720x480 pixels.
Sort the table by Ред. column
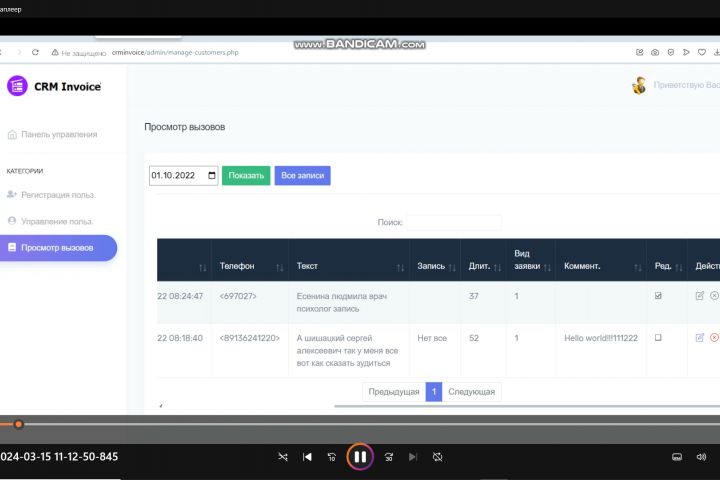667,260
